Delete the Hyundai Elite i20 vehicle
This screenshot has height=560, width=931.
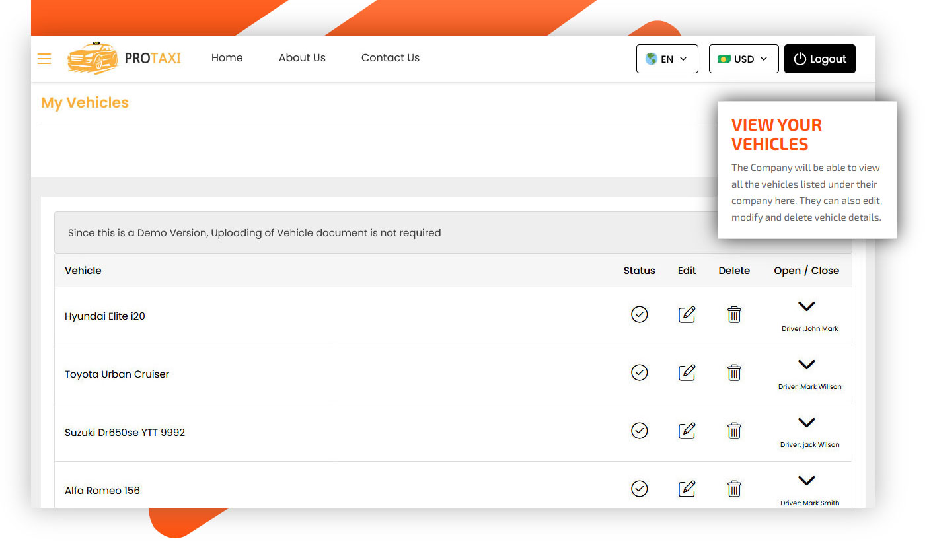(x=734, y=314)
